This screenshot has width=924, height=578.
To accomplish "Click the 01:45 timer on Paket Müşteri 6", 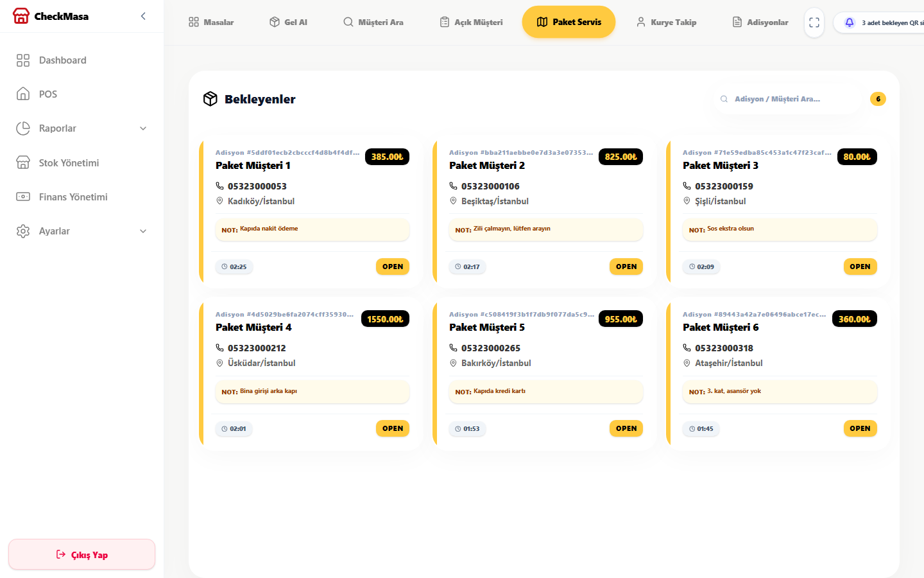I will pyautogui.click(x=701, y=428).
